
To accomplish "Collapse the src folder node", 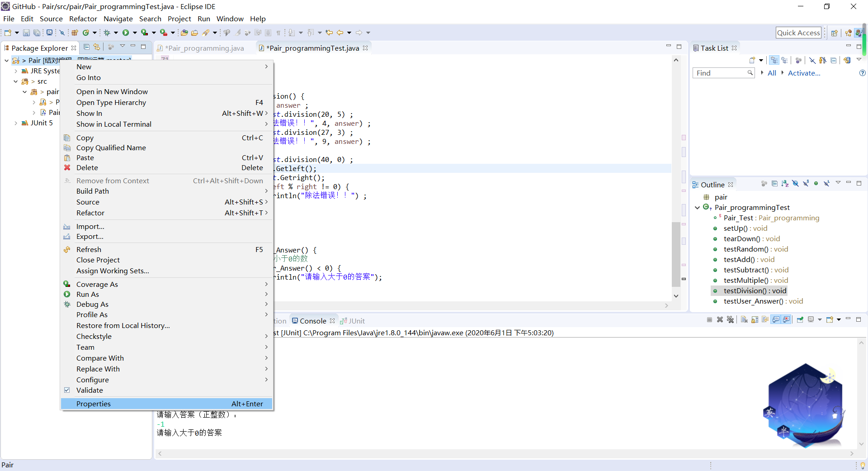I will tap(16, 81).
